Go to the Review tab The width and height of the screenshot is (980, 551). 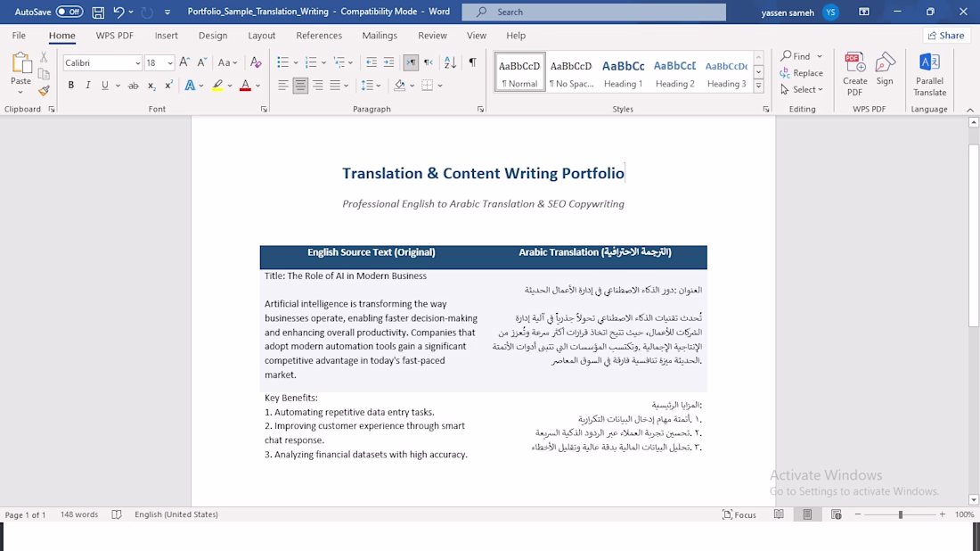pos(432,36)
